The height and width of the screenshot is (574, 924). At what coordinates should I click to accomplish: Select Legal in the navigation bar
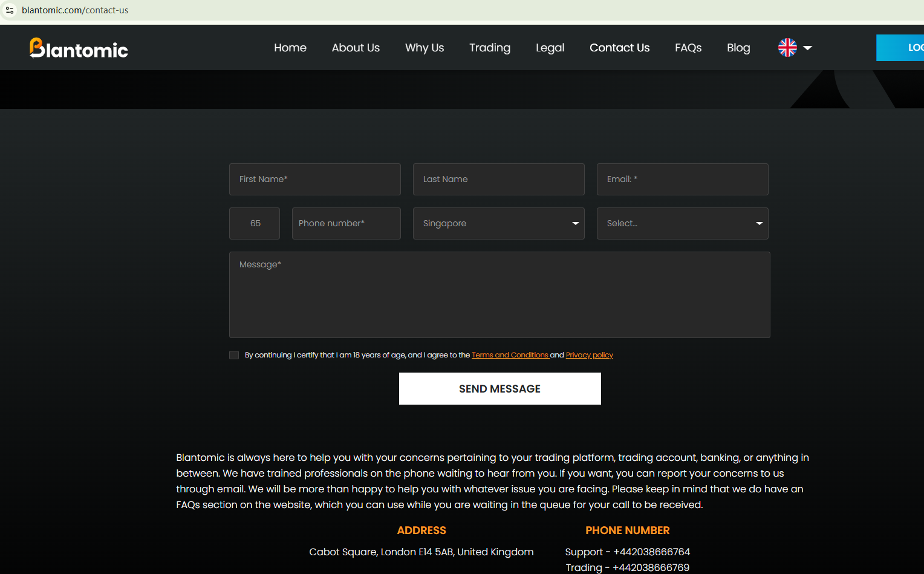(550, 48)
